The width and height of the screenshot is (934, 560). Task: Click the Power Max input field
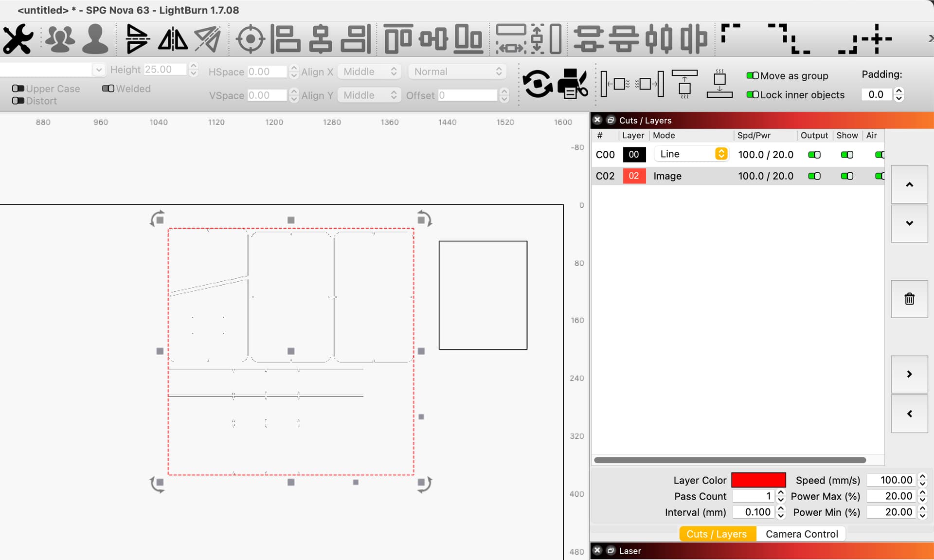coord(891,496)
